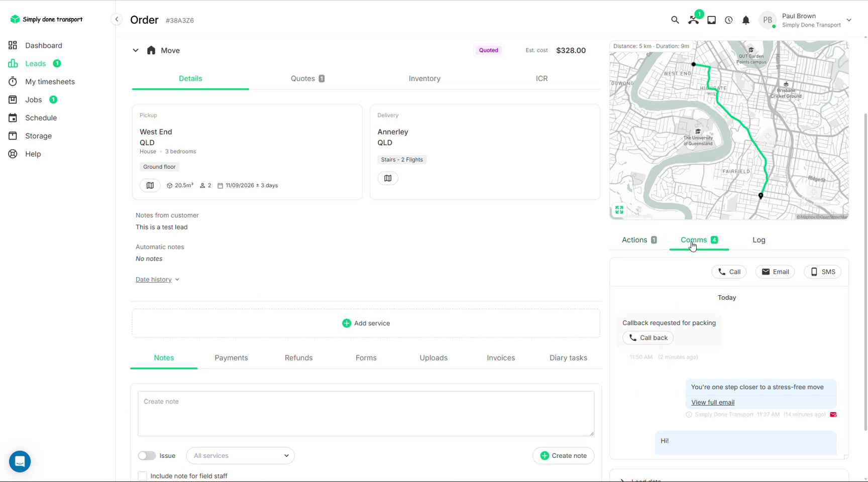Click the Email button
Image resolution: width=868 pixels, height=482 pixels.
[775, 272]
